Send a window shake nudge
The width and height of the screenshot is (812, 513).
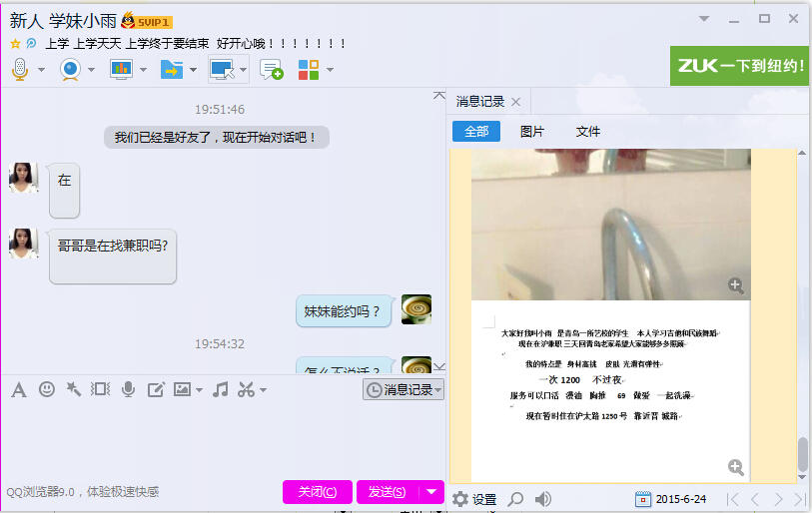coord(101,389)
